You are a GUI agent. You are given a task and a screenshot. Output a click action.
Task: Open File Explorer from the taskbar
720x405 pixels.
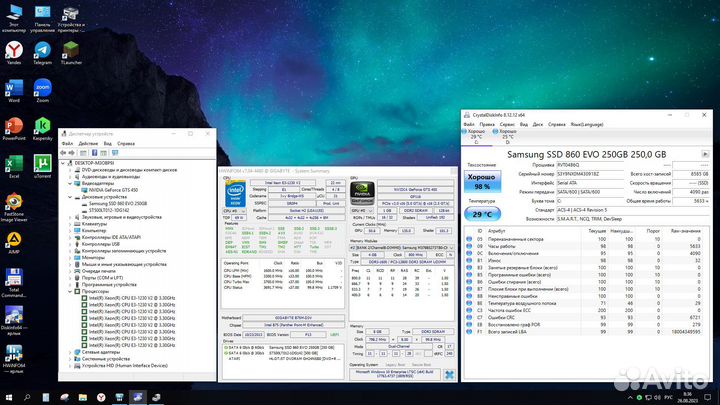pos(83,397)
